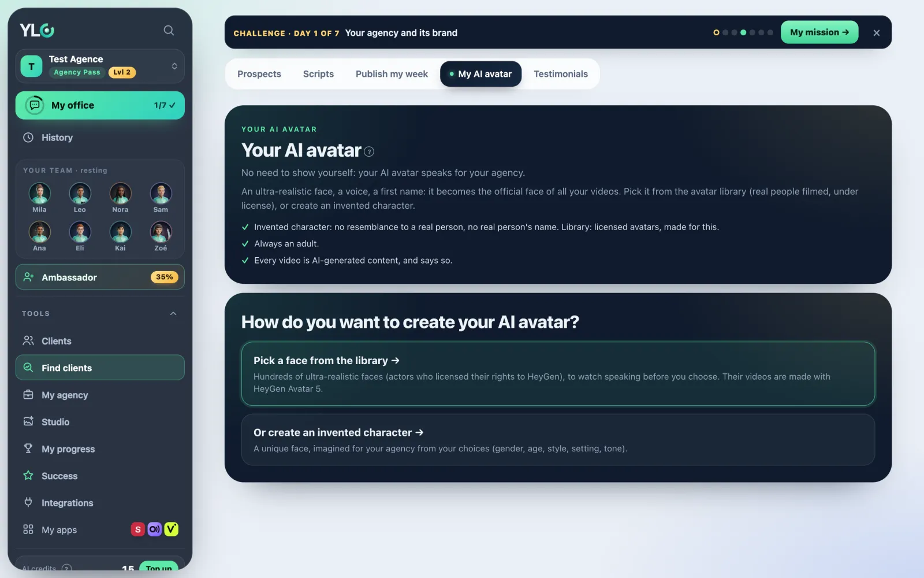Image resolution: width=924 pixels, height=578 pixels.
Task: Open the History menu item
Action: click(x=100, y=138)
